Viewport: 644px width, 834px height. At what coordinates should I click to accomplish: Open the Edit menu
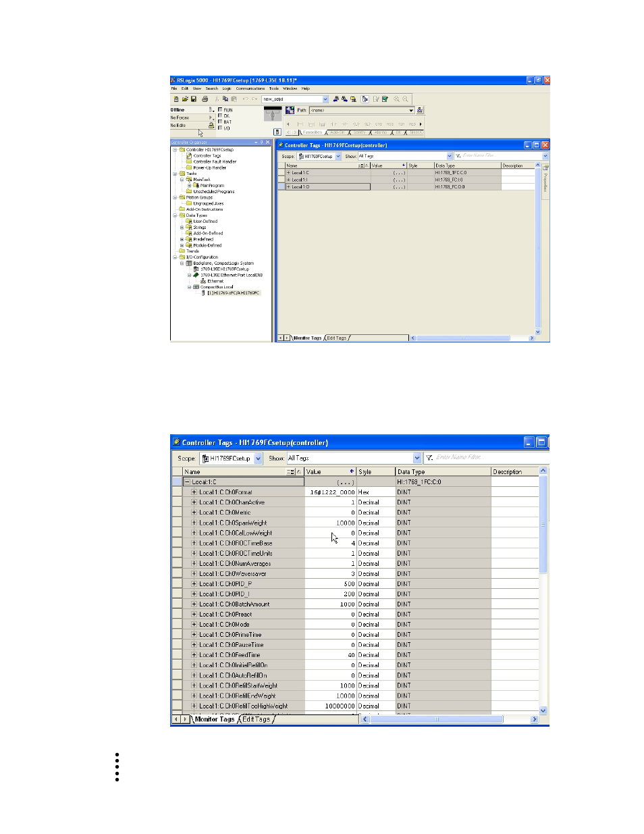tap(184, 88)
